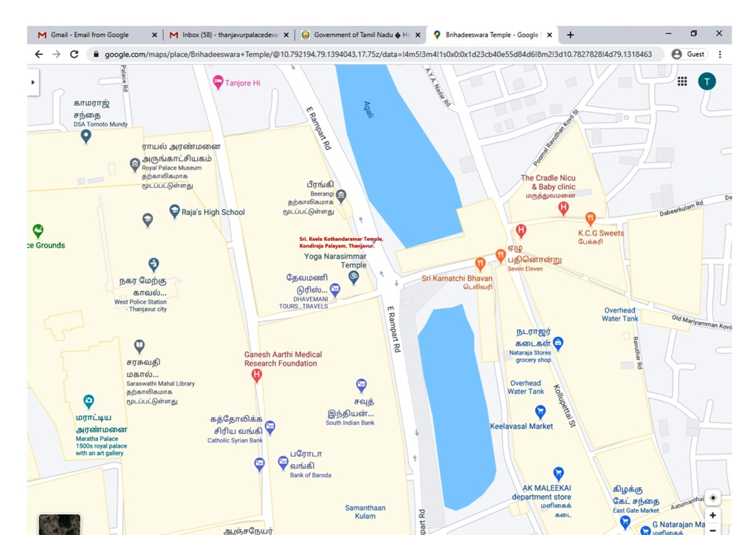Click the K.C.G Sweets bakery pin
This screenshot has height=535, width=756.
pyautogui.click(x=590, y=219)
